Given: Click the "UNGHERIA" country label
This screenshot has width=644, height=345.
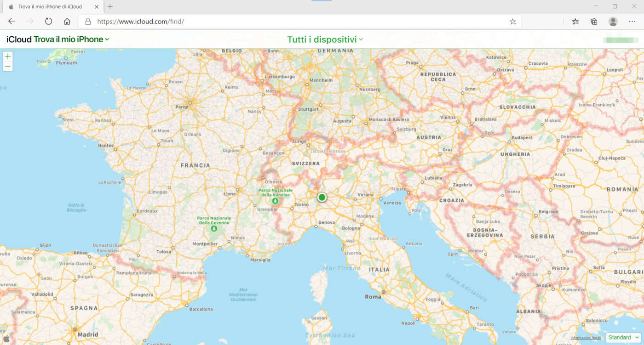Looking at the screenshot, I should pos(515,154).
